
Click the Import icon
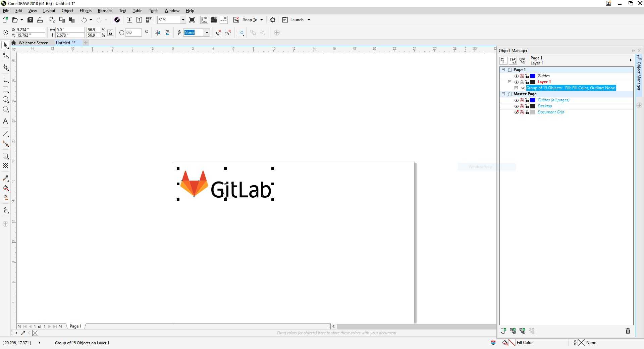[129, 20]
